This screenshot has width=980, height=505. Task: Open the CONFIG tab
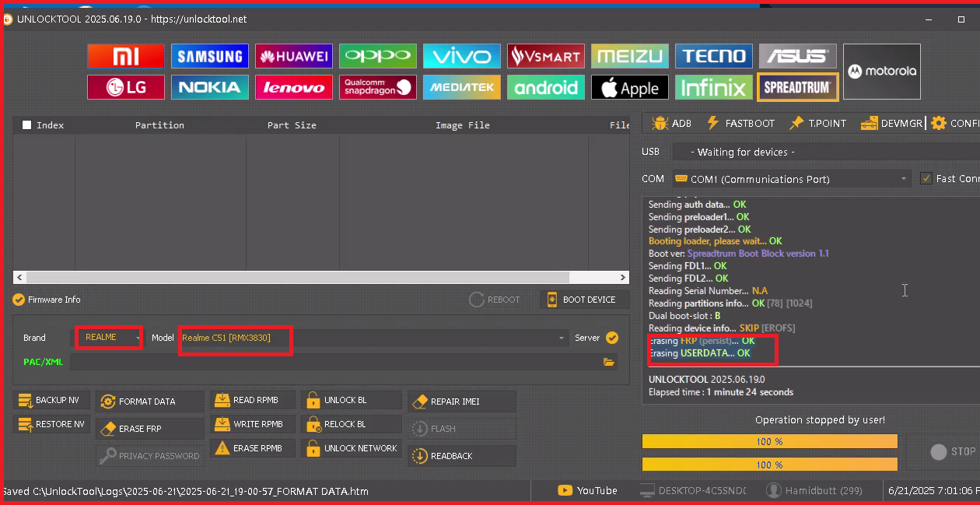click(955, 123)
